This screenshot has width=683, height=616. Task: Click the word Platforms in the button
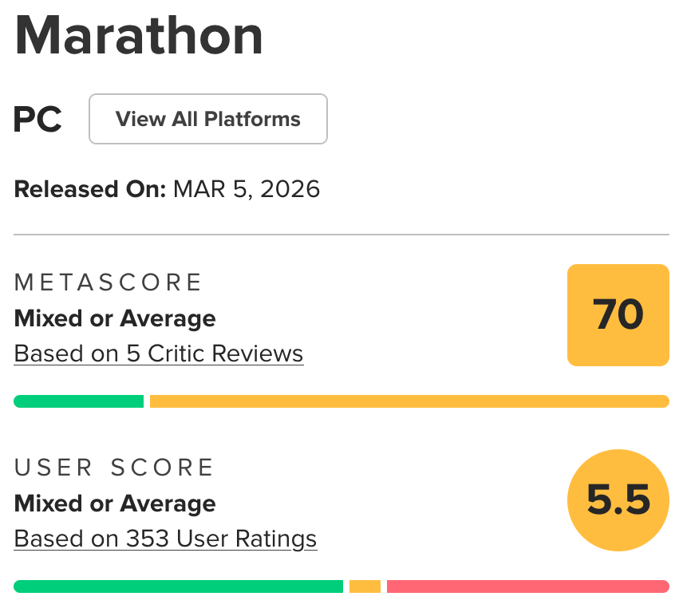(x=253, y=119)
